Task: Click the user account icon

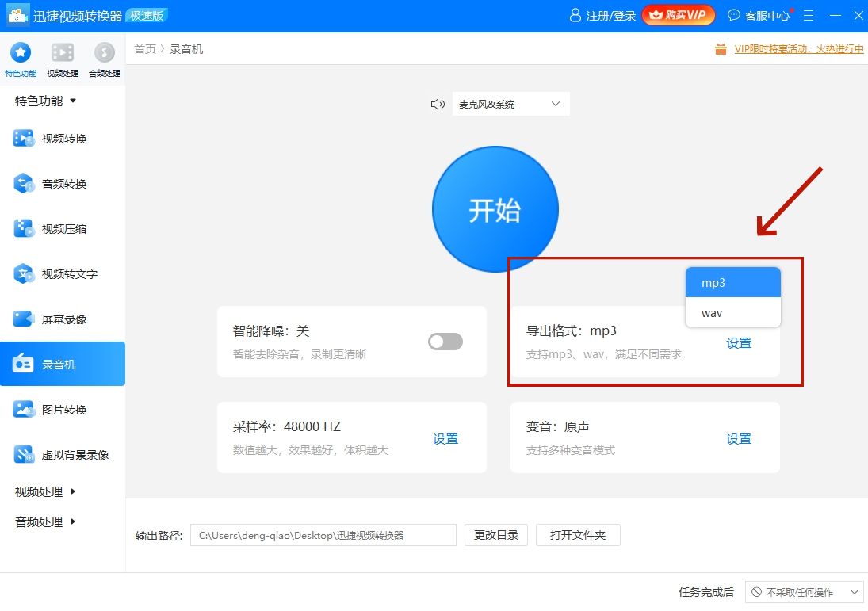Action: (575, 15)
